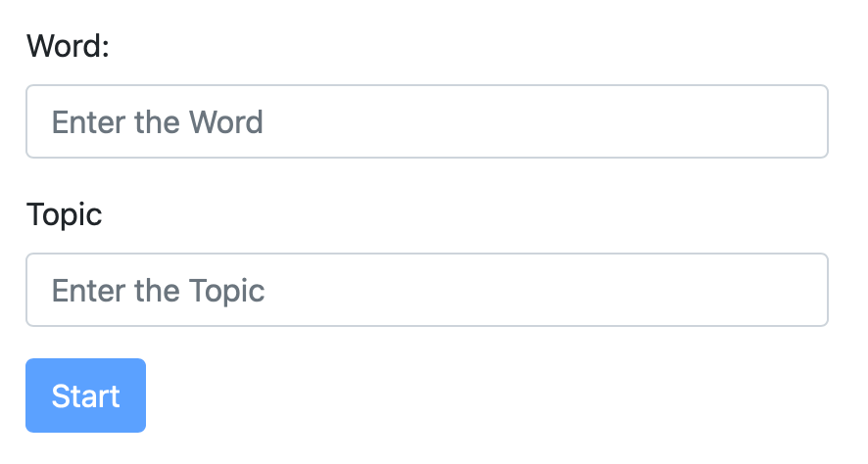
Task: Activate the first text input box
Action: coord(426,121)
